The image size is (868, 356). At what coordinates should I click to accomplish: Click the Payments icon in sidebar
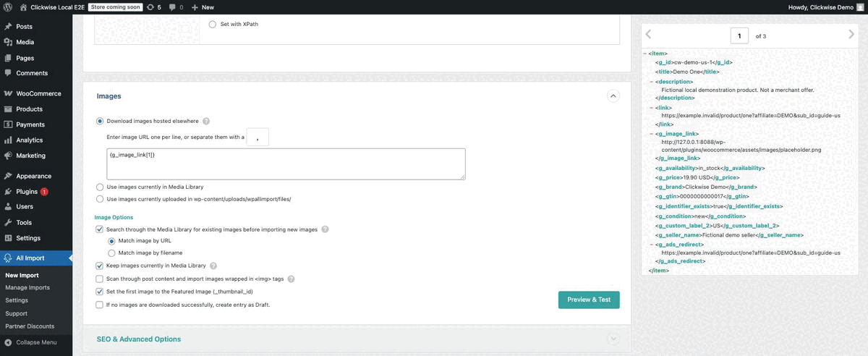coord(8,124)
